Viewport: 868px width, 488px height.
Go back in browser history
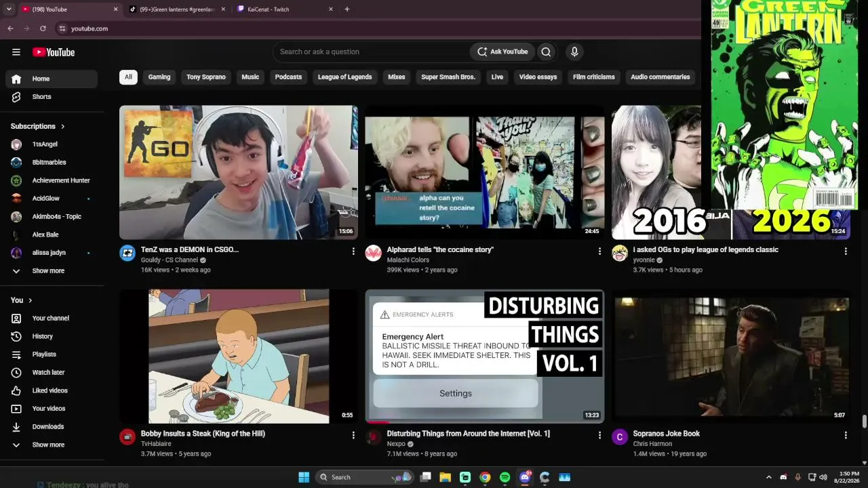10,28
